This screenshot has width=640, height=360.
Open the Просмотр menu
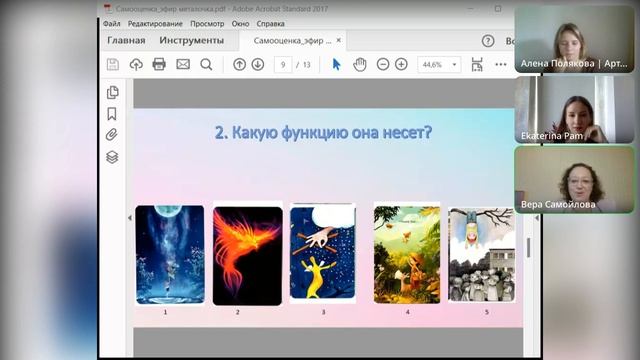tap(207, 24)
